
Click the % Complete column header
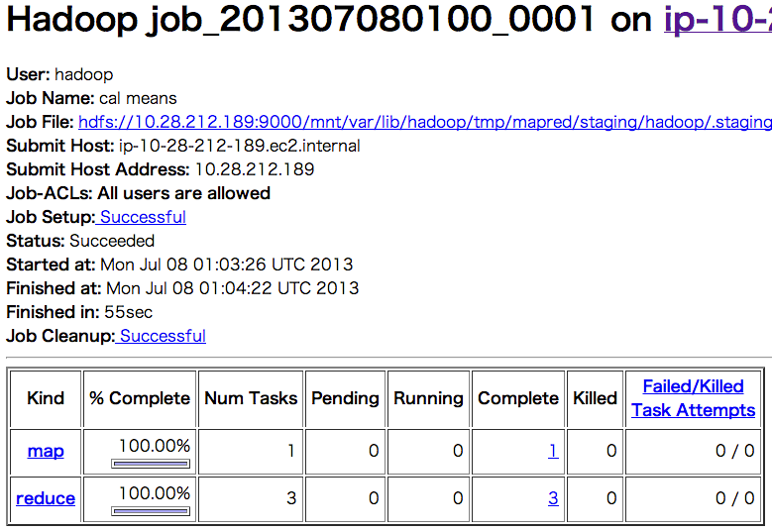click(140, 398)
